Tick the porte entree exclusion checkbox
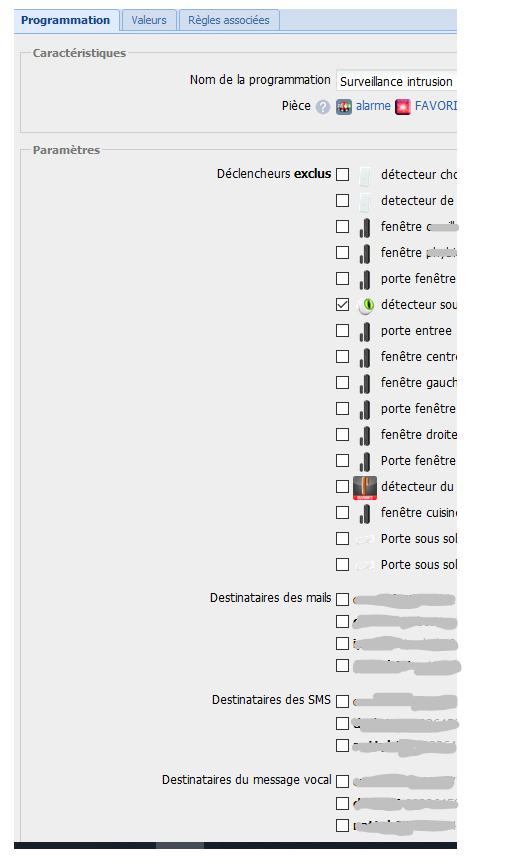 (342, 330)
